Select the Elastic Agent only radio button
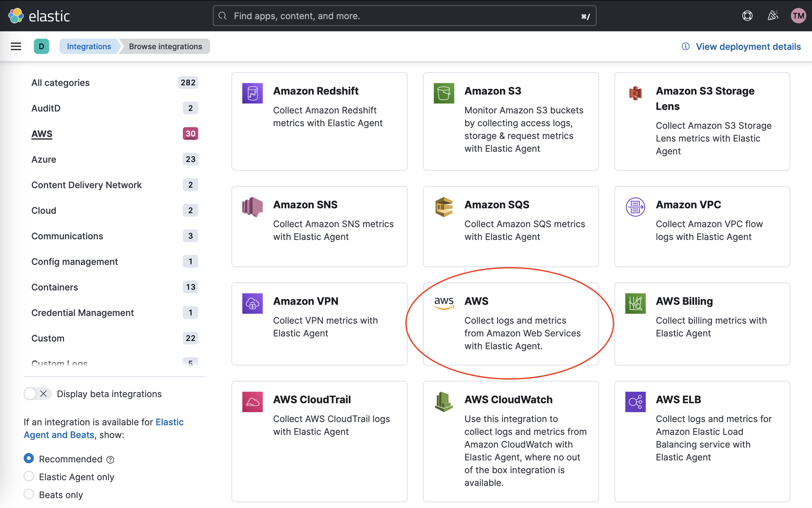The image size is (812, 508). (x=28, y=476)
